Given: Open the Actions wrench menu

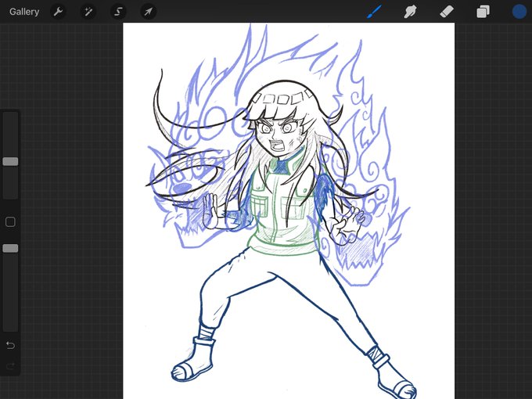Looking at the screenshot, I should pos(58,12).
